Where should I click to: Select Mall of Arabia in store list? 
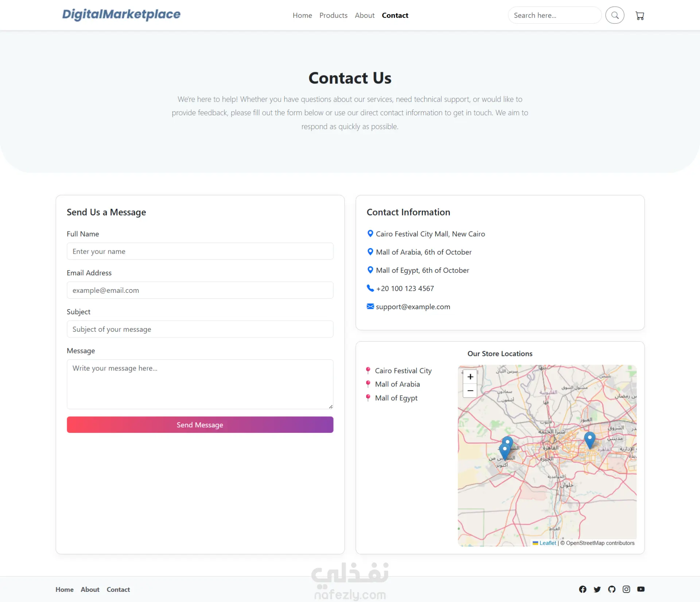[x=397, y=384]
